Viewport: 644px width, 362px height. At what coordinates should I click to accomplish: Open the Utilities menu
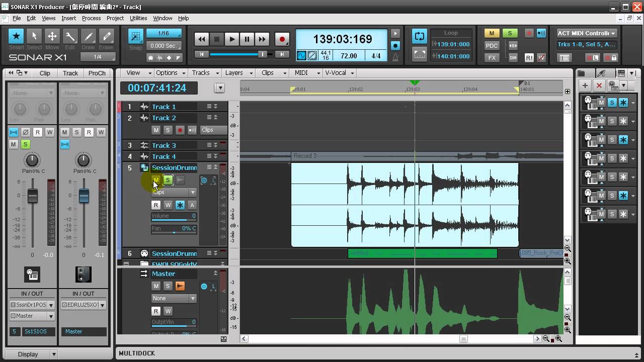tap(138, 18)
